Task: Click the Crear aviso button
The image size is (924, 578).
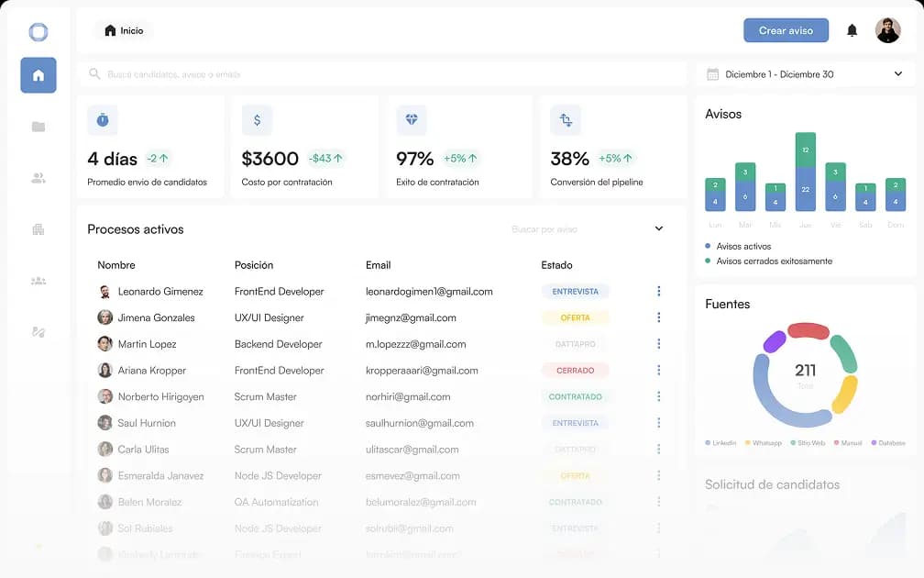Action: 786,29
